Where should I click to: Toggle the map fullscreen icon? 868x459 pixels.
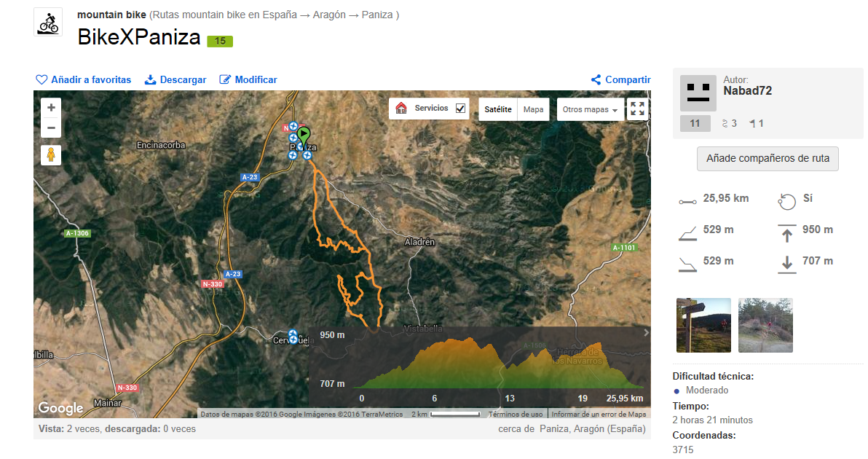click(x=637, y=109)
